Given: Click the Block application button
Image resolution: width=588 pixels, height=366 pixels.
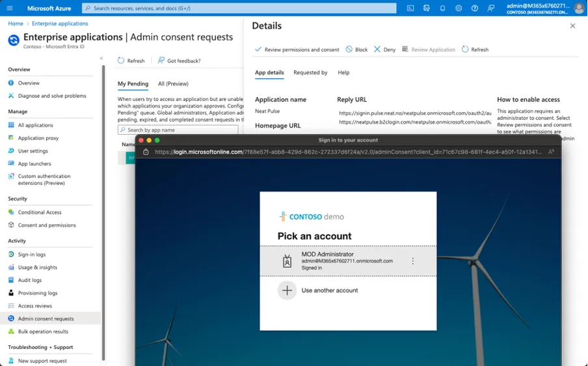Looking at the screenshot, I should pos(356,49).
